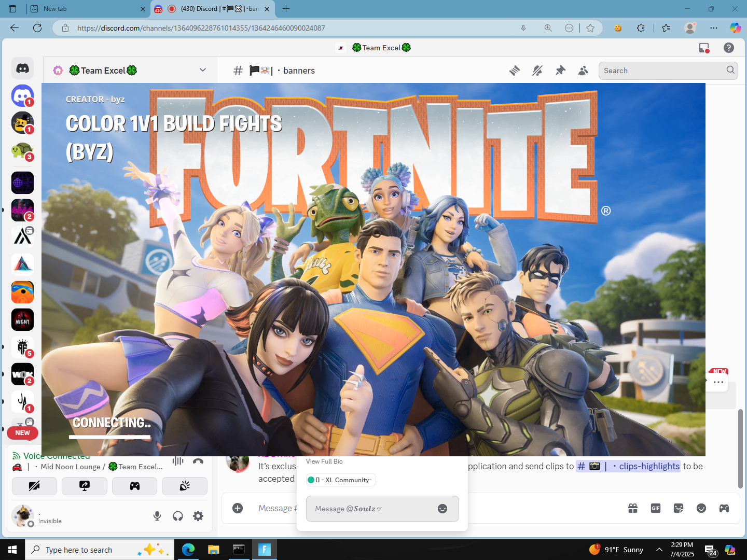747x560 pixels.
Task: Share your screen in voice
Action: 85,486
